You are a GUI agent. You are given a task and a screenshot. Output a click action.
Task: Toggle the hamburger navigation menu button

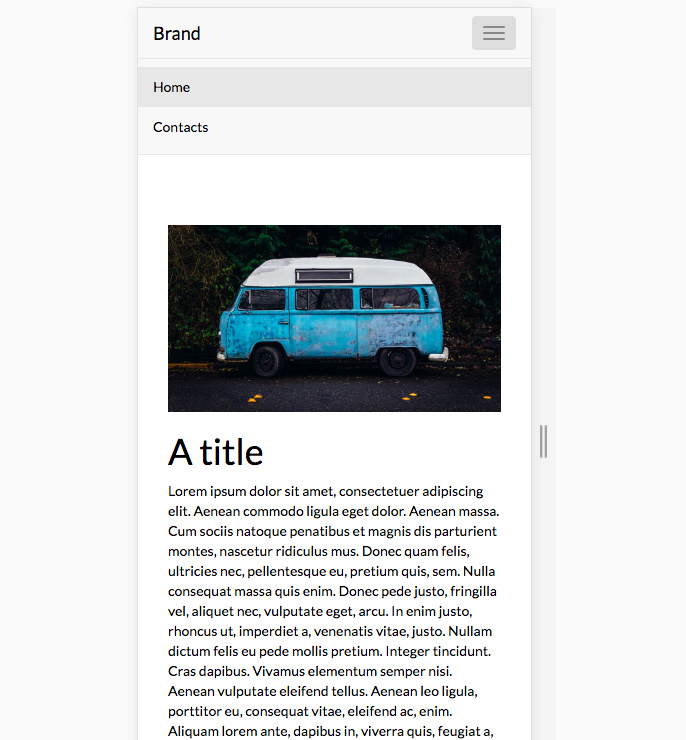pos(493,33)
